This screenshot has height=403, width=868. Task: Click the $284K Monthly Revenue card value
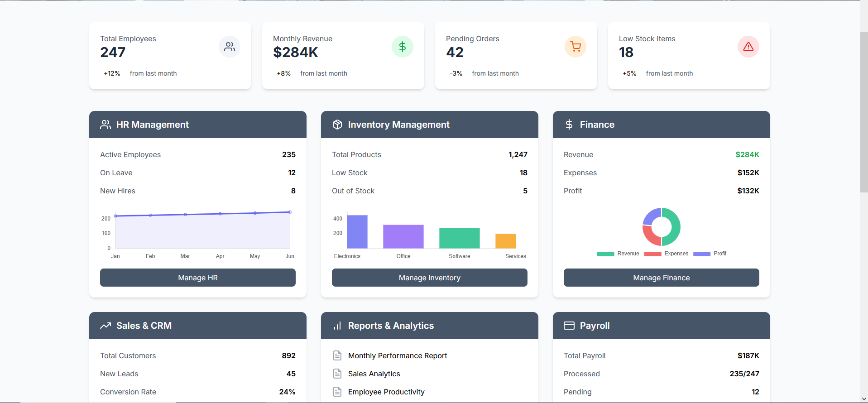(x=296, y=53)
